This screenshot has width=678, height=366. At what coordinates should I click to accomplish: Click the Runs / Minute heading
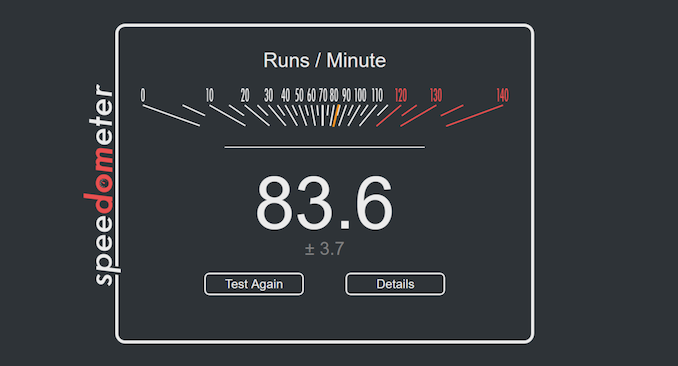[x=324, y=61]
